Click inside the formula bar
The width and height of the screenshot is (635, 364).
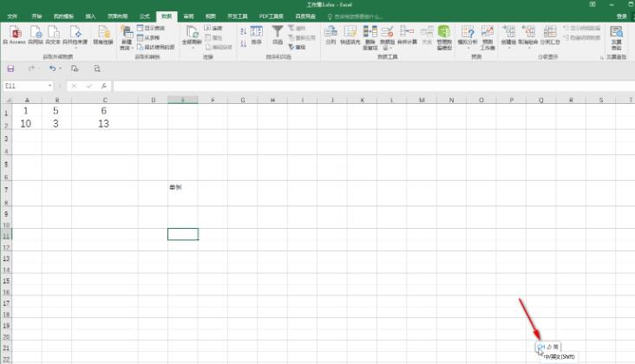(372, 86)
